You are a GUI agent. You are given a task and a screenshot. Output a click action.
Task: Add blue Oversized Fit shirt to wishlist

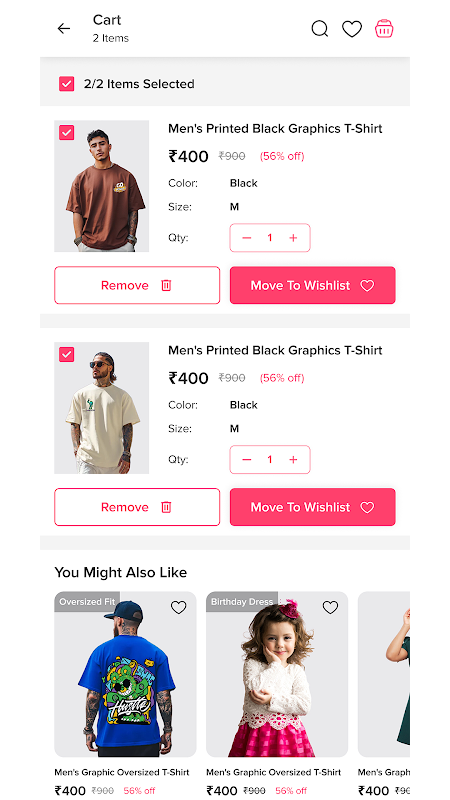178,607
